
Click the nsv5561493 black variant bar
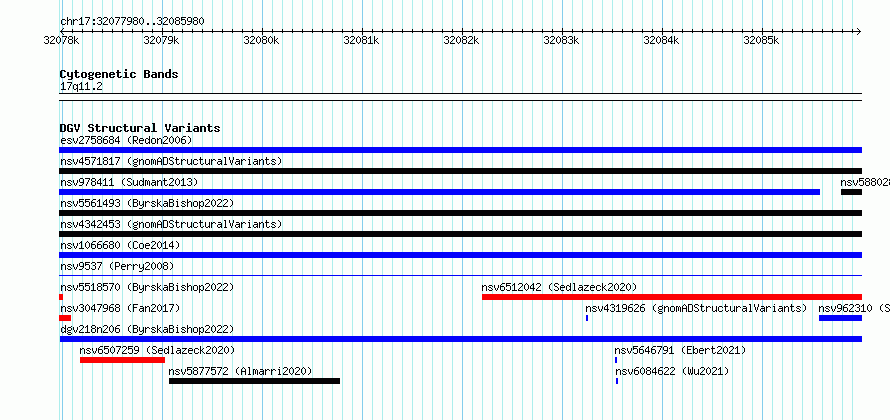pos(460,213)
